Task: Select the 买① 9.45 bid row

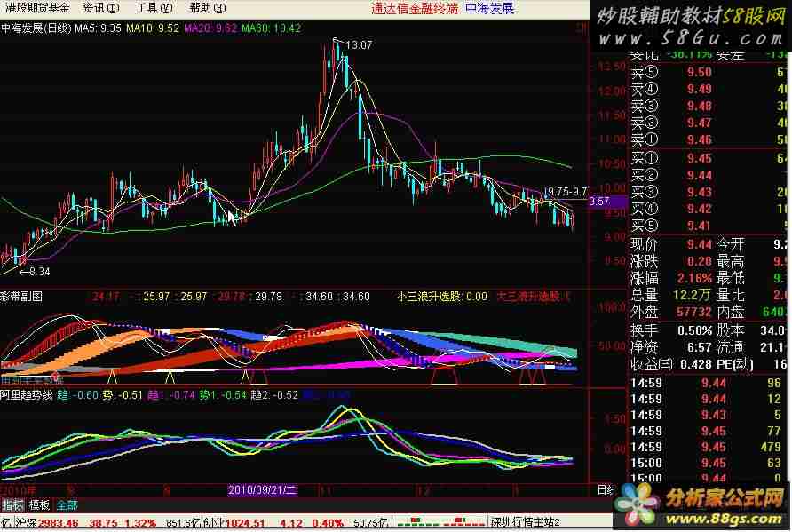Action: pyautogui.click(x=709, y=159)
